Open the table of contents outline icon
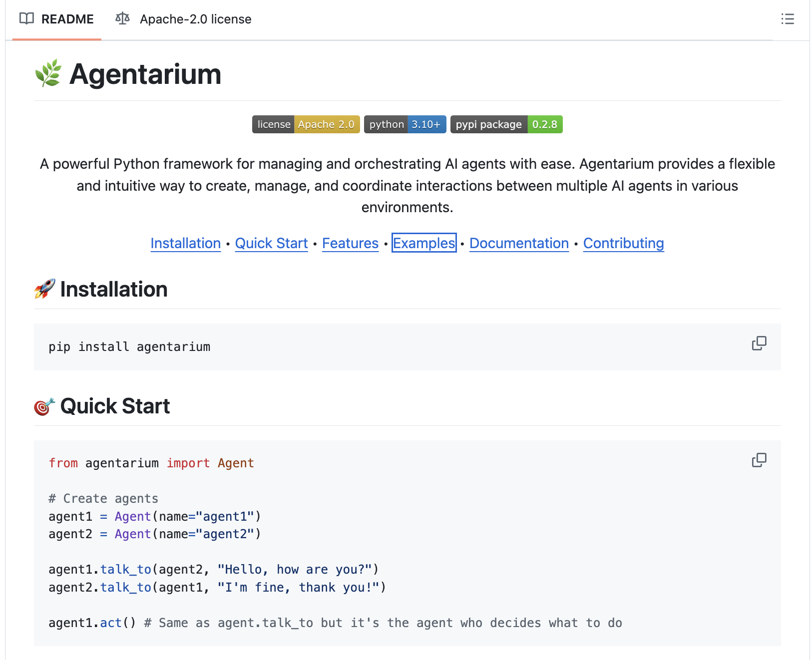The width and height of the screenshot is (812, 660). click(x=788, y=19)
